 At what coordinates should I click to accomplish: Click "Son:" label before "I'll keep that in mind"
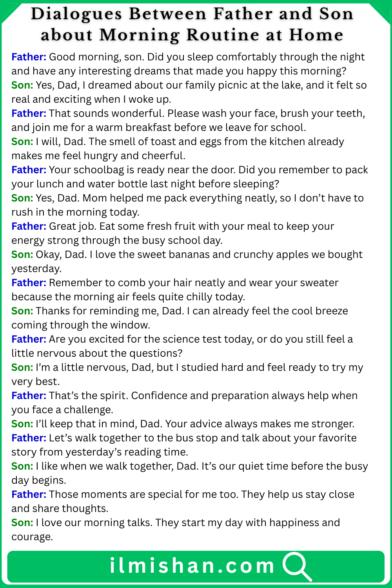[x=22, y=424]
